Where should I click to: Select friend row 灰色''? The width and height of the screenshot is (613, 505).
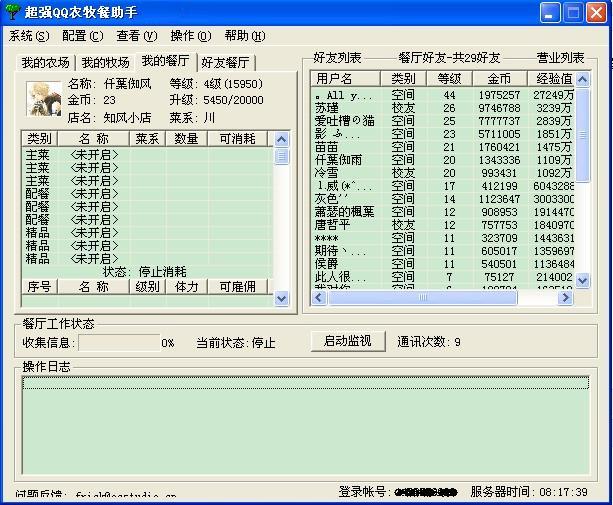click(x=444, y=199)
